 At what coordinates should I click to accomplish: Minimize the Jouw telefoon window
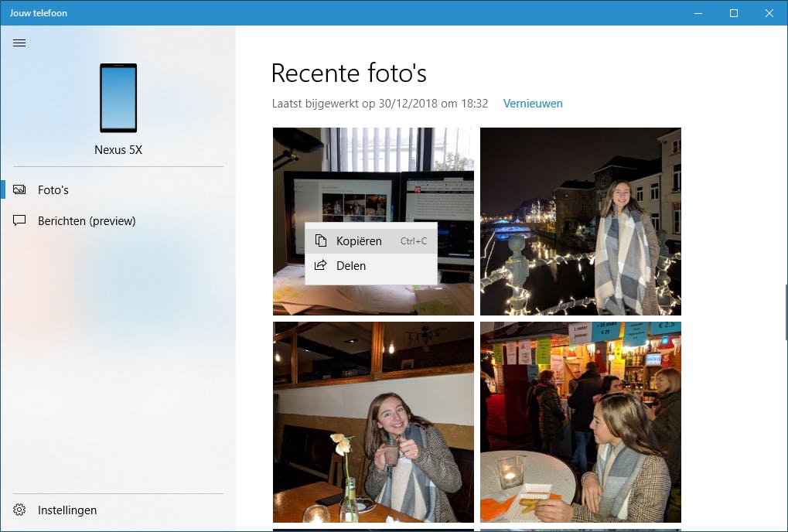point(698,13)
